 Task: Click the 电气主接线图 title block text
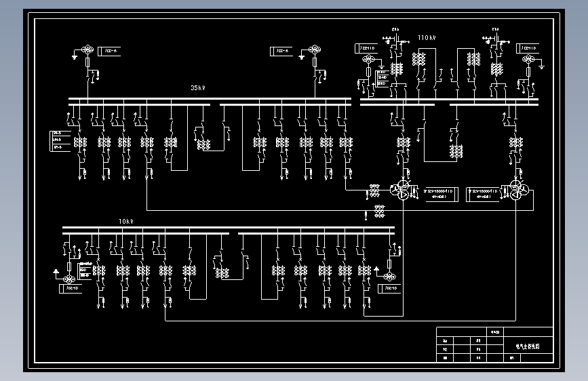click(x=527, y=346)
